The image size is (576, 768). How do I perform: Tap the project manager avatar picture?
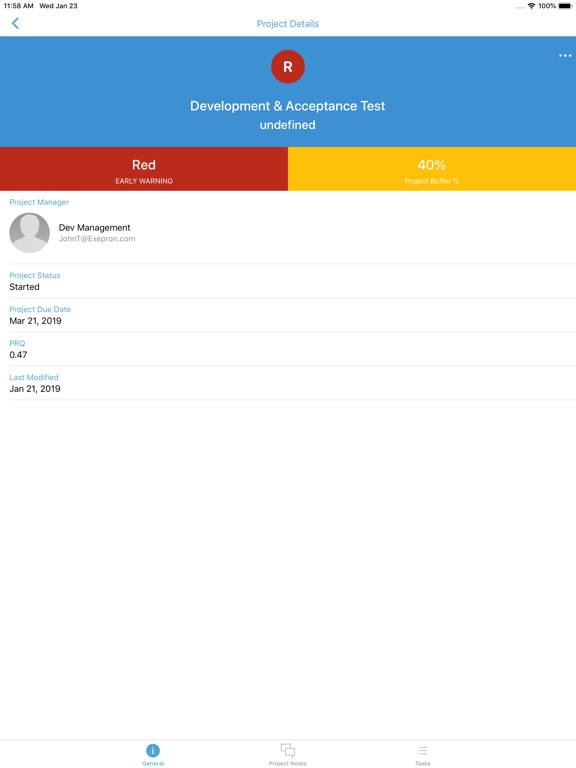pyautogui.click(x=29, y=233)
